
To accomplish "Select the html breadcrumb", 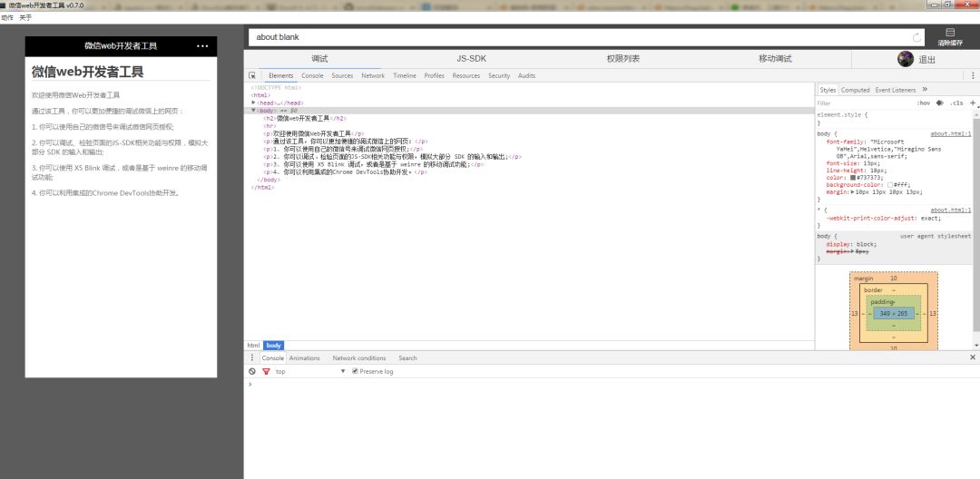I will click(253, 345).
